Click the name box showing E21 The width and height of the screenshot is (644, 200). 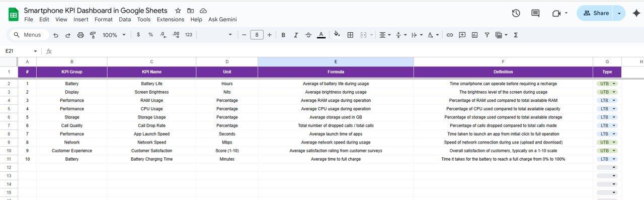point(18,51)
